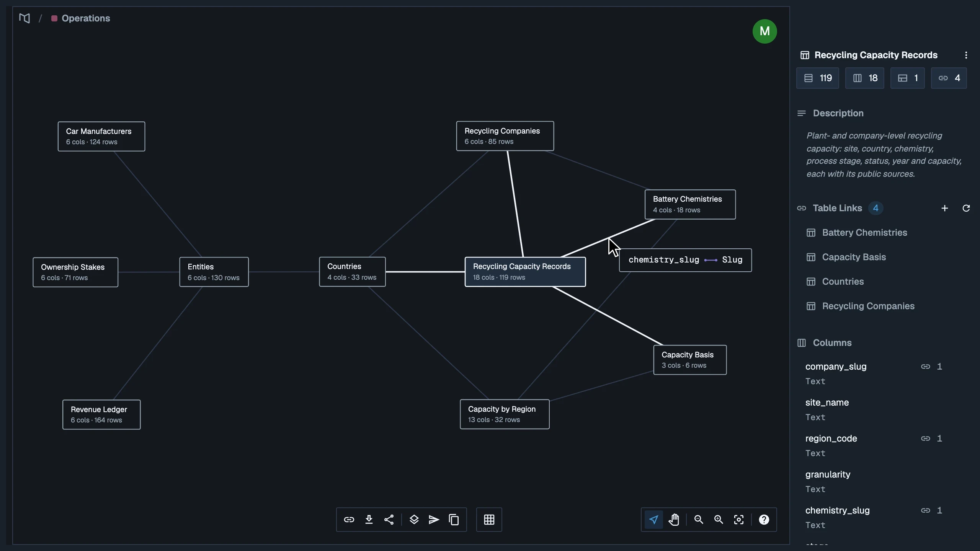This screenshot has height=551, width=980.
Task: Click the grid view button
Action: tap(489, 520)
